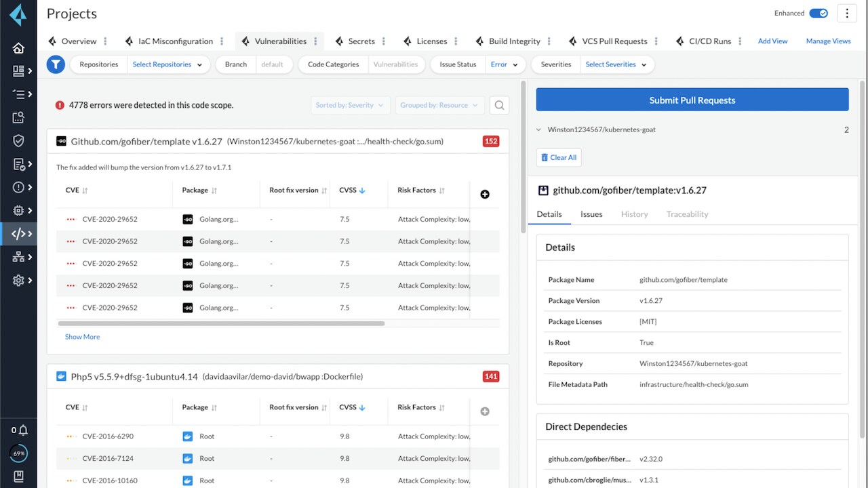Click the Submit Pull Requests button

(x=692, y=100)
